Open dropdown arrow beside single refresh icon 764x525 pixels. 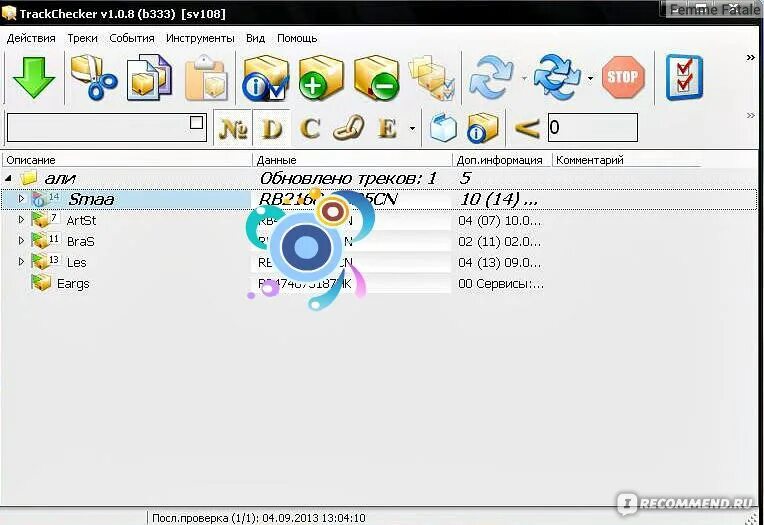point(524,78)
